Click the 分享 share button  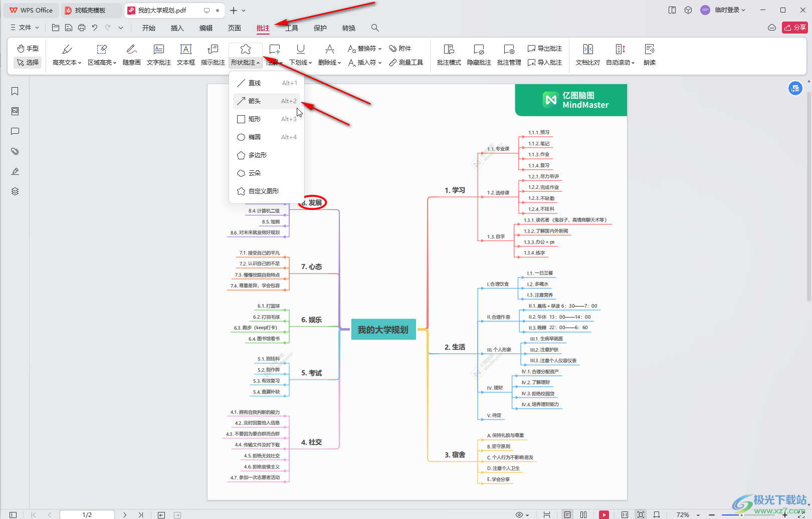[795, 28]
